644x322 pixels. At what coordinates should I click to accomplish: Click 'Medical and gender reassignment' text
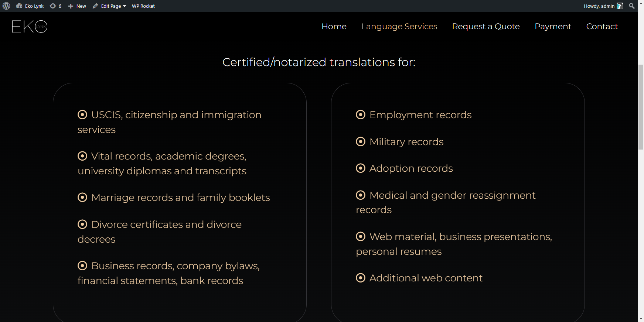[453, 195]
